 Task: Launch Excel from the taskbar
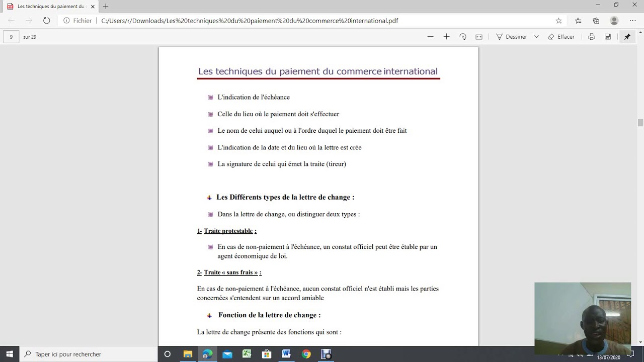(247, 354)
